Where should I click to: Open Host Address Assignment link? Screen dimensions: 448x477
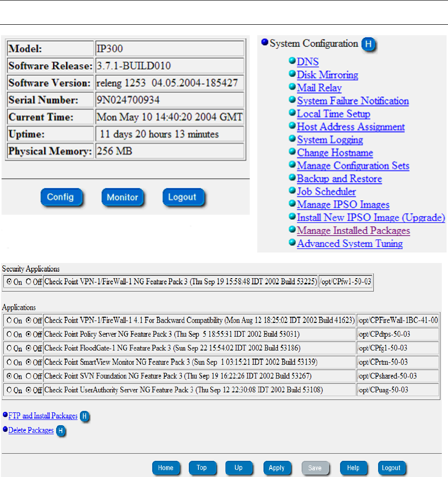pos(351,127)
